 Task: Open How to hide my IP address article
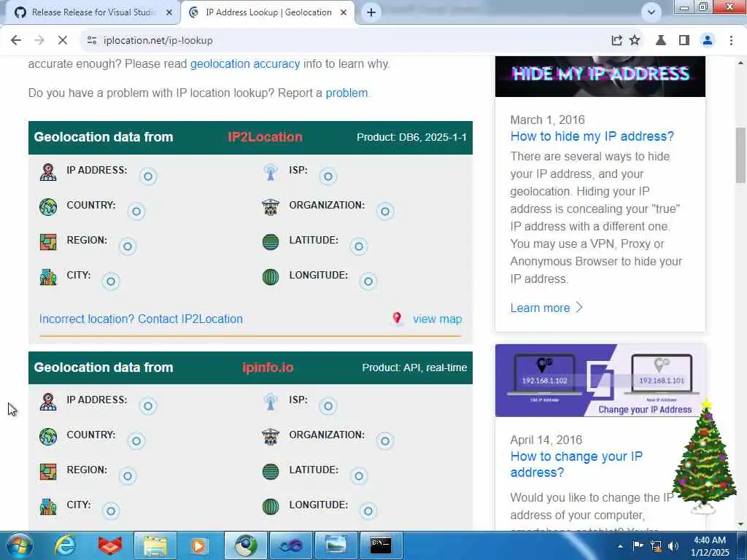click(x=592, y=136)
